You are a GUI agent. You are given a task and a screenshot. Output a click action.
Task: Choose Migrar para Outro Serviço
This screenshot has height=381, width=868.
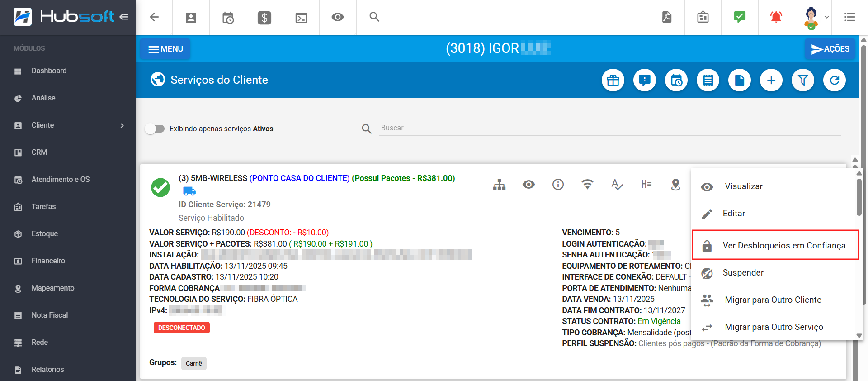point(774,327)
